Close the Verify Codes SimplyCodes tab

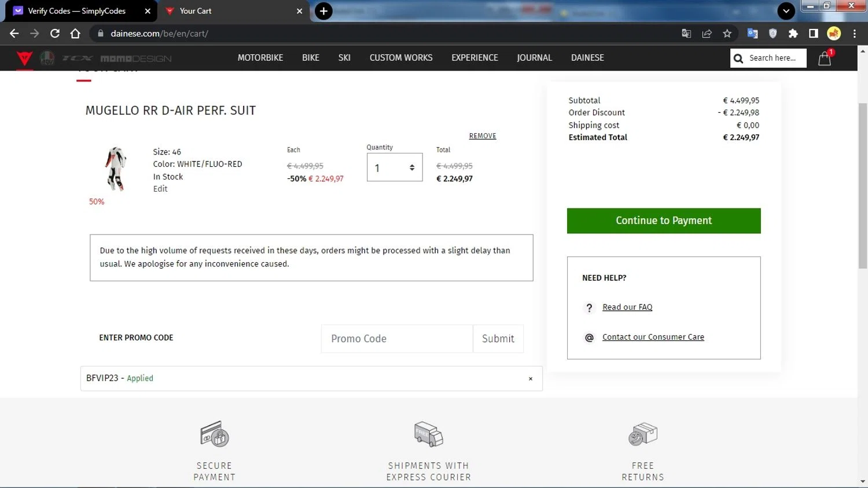pos(148,11)
